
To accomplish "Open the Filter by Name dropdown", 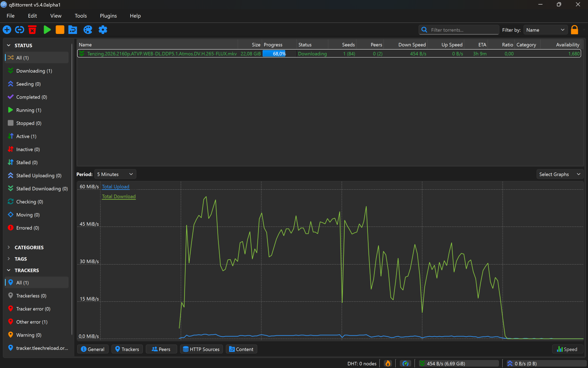I will click(546, 30).
